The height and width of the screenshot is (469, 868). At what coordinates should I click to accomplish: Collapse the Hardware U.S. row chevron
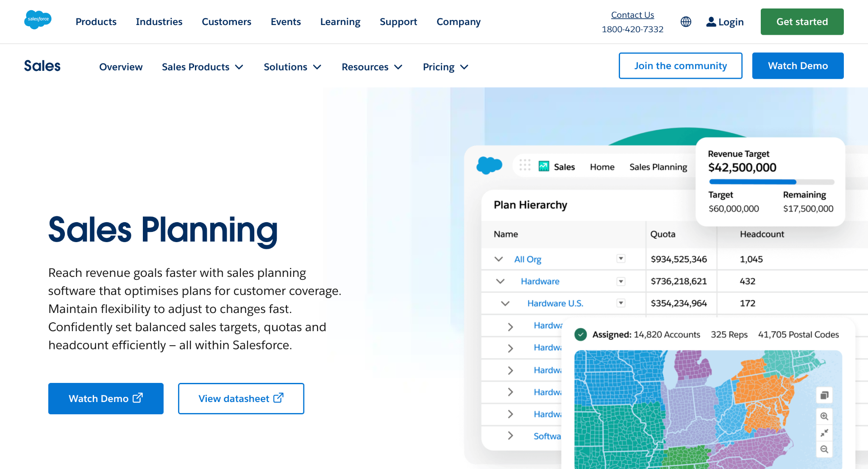tap(505, 303)
